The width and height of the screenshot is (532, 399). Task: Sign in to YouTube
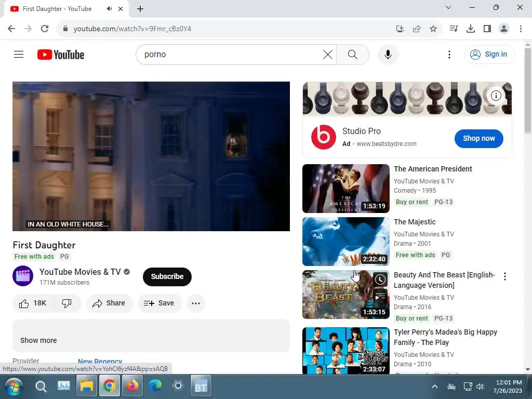pos(489,54)
